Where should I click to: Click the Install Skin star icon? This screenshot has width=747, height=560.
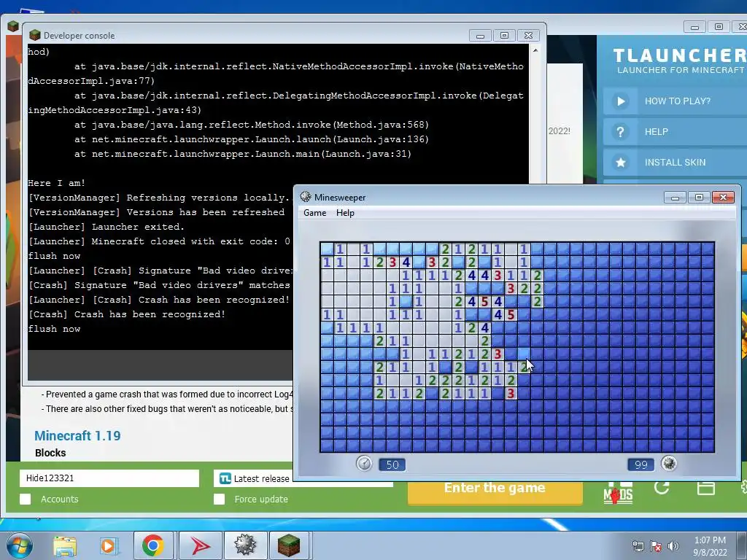coord(620,163)
